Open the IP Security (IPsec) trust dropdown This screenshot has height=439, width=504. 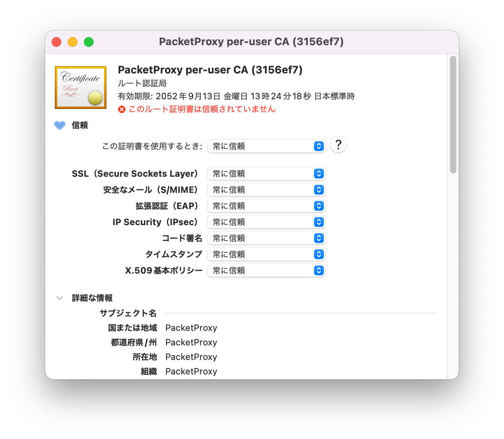coord(266,222)
